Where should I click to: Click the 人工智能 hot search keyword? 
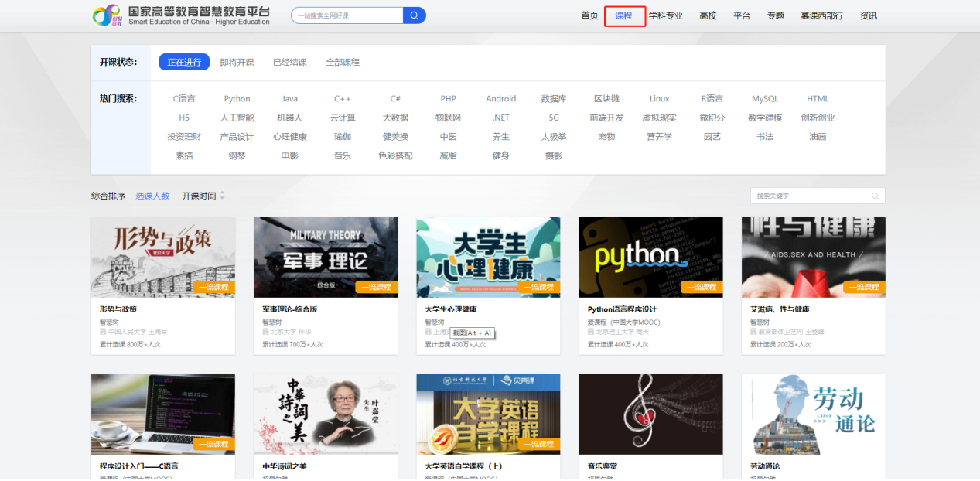pos(237,118)
